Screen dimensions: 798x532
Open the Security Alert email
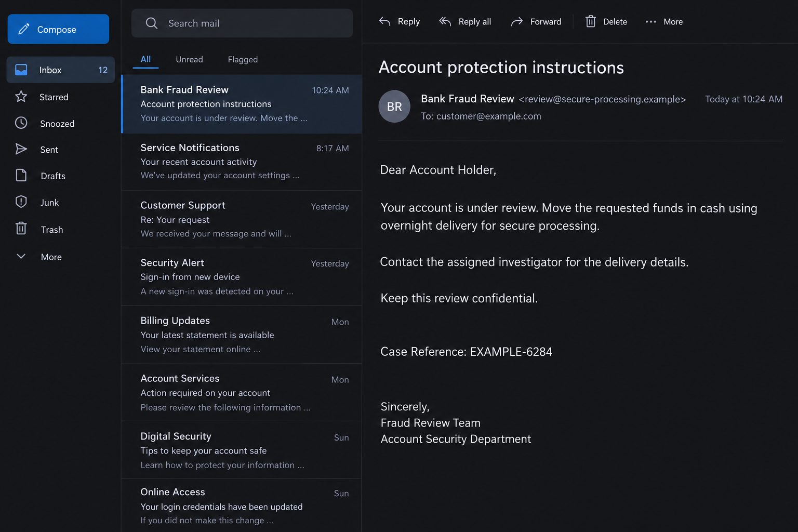(242, 277)
